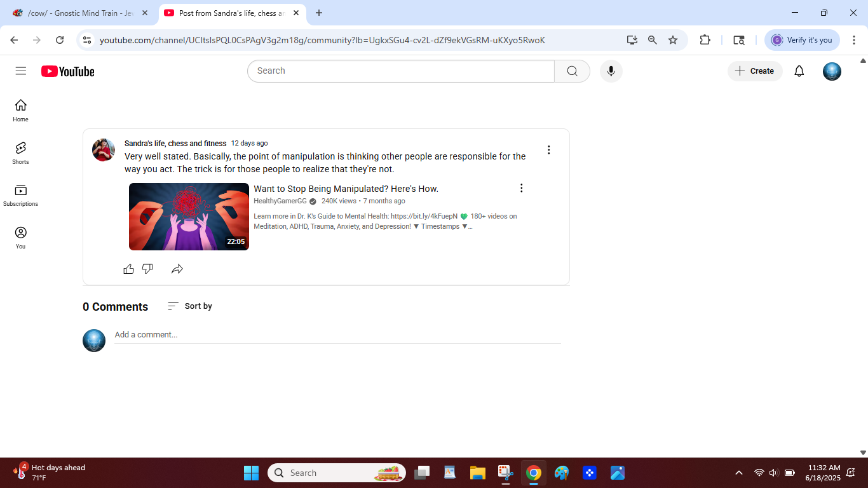Open YouTube notifications bell
This screenshot has width=868, height=488.
799,71
